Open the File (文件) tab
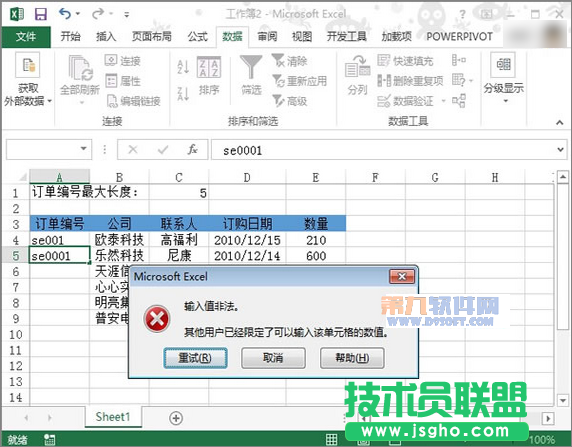Screen dimensions: 572x447 coord(26,36)
